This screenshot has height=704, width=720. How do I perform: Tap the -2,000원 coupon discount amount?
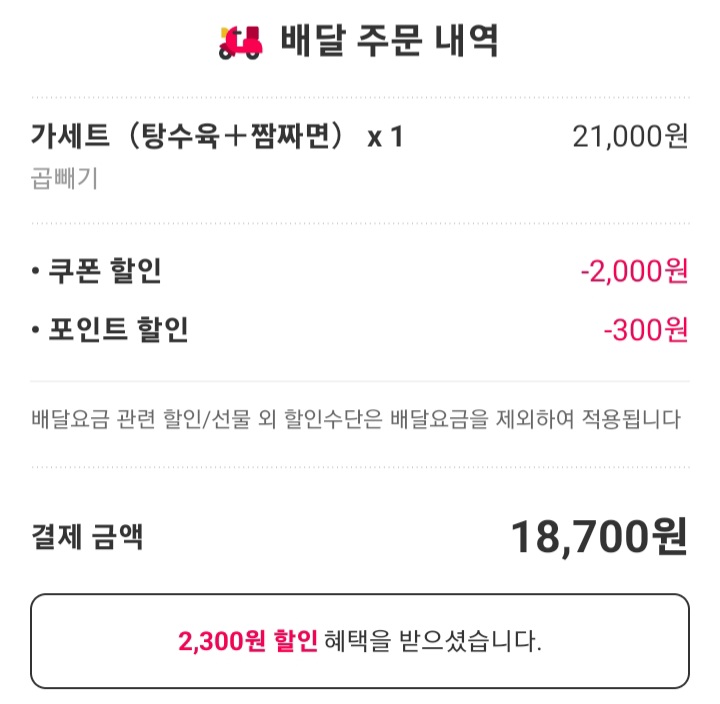pyautogui.click(x=634, y=271)
